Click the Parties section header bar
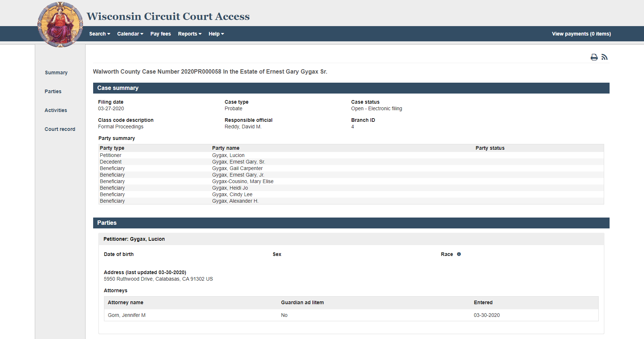The image size is (644, 339). 351,223
